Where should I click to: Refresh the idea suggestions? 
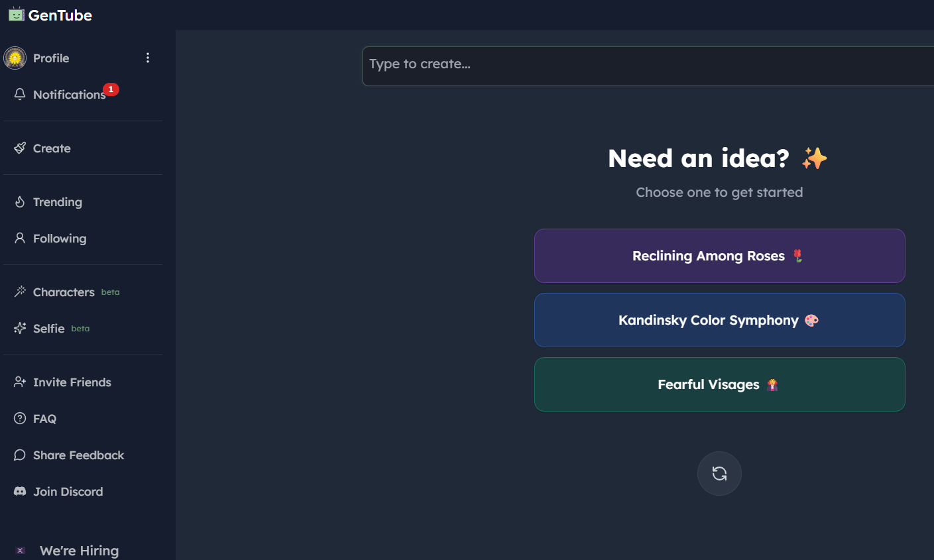(719, 473)
